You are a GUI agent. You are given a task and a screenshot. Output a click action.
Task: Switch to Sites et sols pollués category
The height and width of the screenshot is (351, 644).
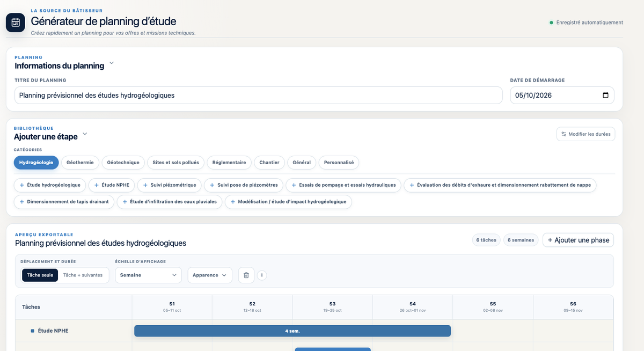(x=175, y=162)
